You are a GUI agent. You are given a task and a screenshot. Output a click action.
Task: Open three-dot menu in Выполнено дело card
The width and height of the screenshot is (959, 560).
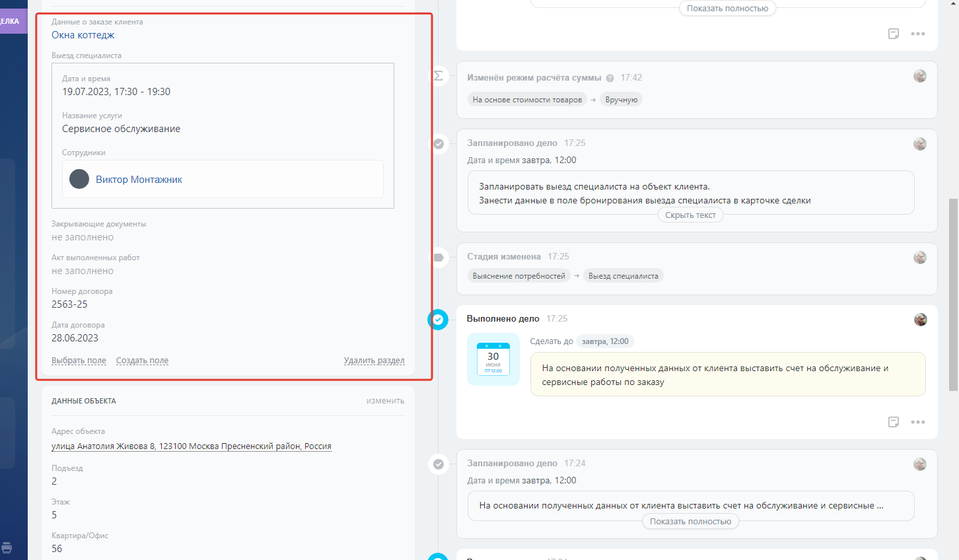coord(917,422)
